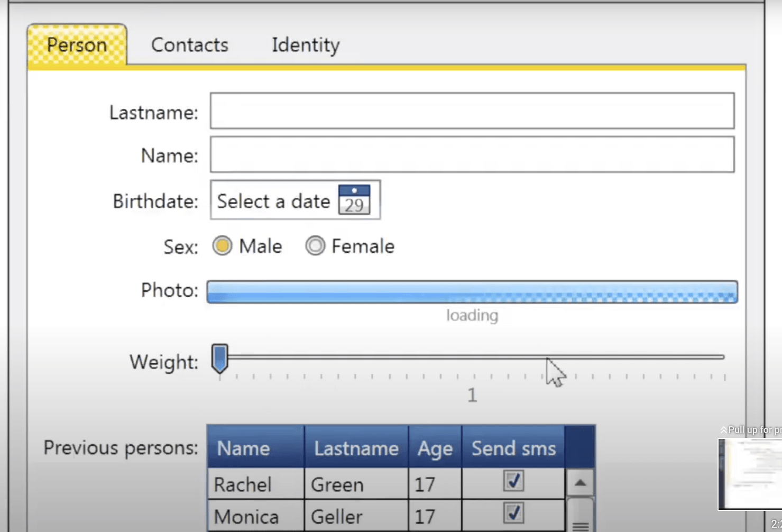Click the Weight slider thumb
This screenshot has width=782, height=532.
click(x=219, y=359)
